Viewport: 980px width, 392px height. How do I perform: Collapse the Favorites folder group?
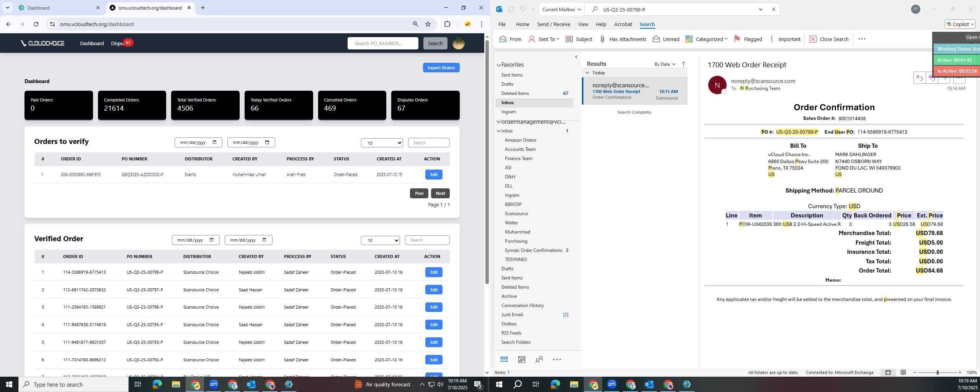tap(499, 65)
